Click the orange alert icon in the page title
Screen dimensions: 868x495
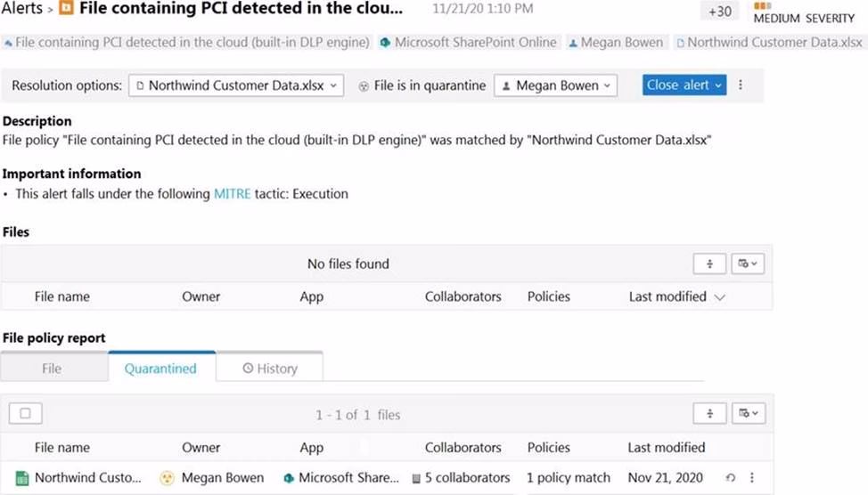click(66, 10)
